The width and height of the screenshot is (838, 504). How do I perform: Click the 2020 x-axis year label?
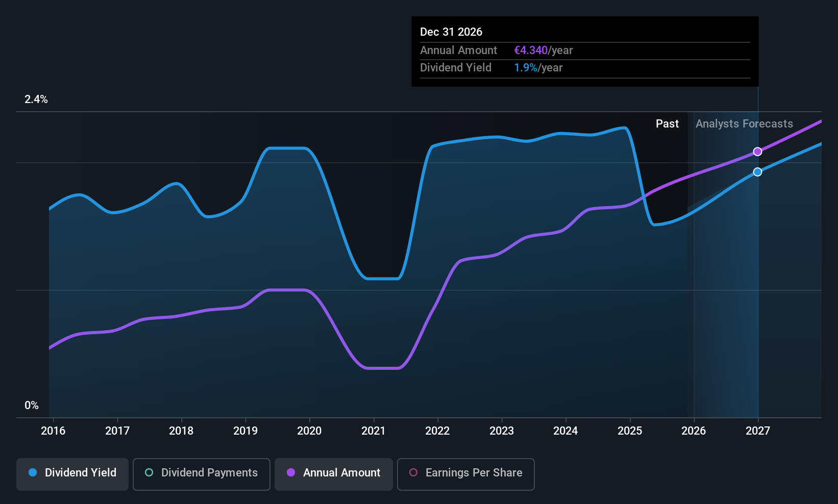pos(309,431)
